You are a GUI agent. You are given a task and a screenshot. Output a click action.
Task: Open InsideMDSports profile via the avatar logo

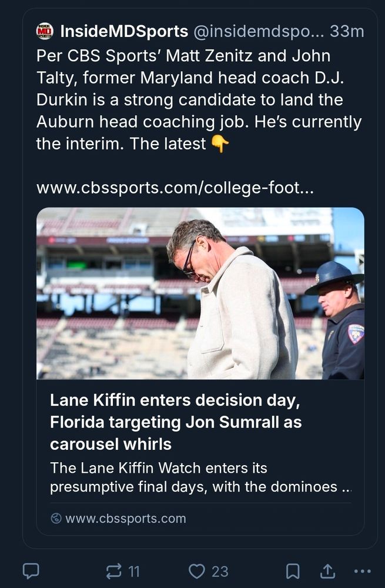coord(43,31)
